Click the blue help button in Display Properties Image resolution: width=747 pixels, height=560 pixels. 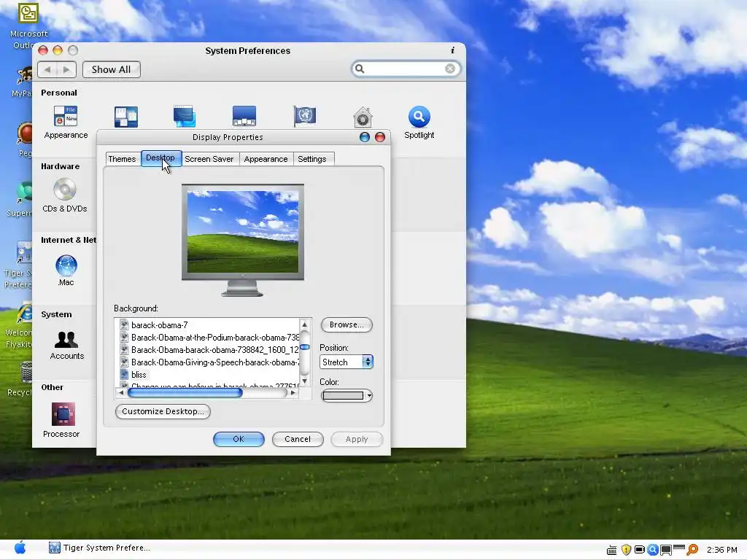point(365,137)
